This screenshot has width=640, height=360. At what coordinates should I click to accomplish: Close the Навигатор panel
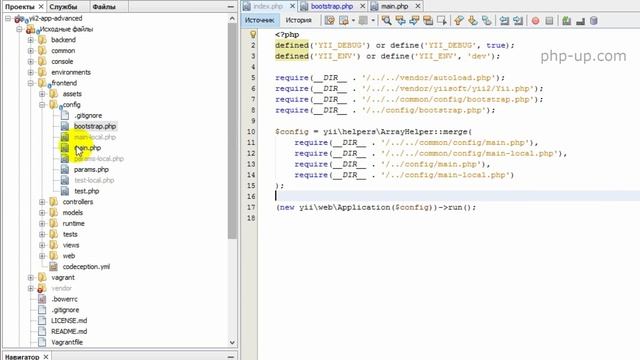click(x=46, y=357)
